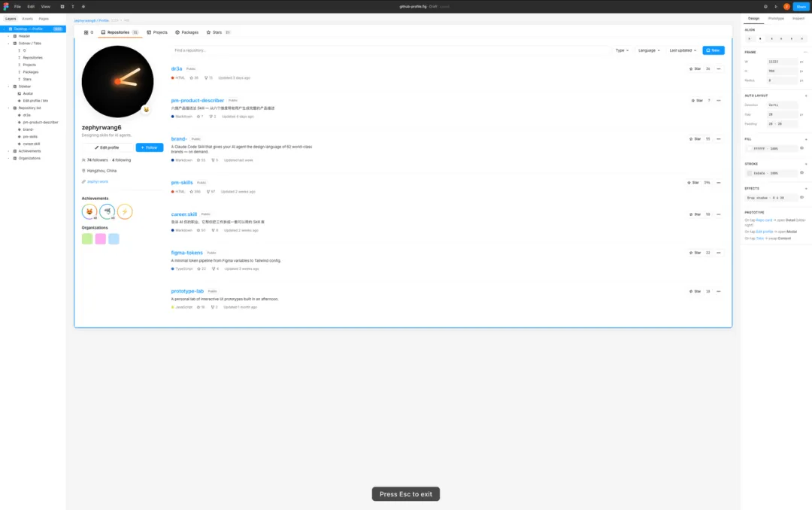Switch to the Prototype tab
The height and width of the screenshot is (510, 812).
776,18
